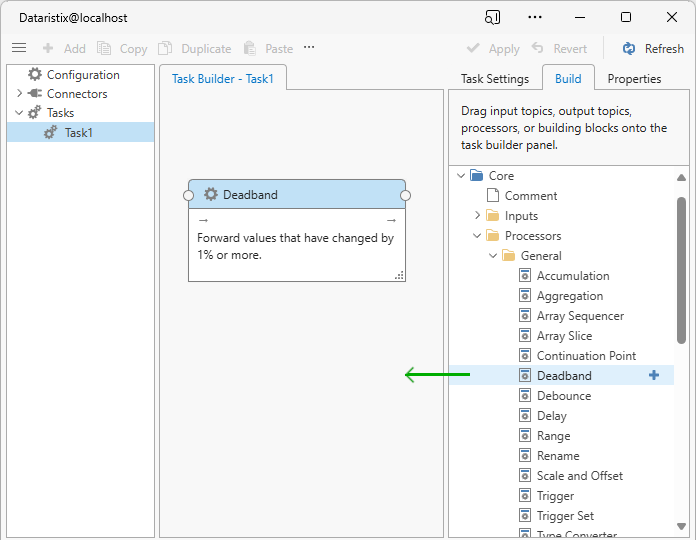Select the Debounce processor item

[563, 396]
